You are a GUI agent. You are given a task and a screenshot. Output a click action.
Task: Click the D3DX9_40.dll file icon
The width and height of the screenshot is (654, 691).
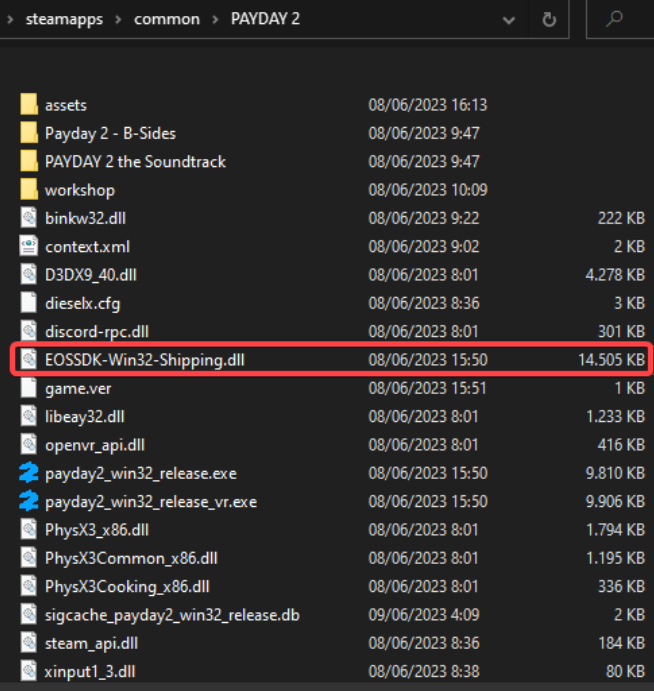29,275
